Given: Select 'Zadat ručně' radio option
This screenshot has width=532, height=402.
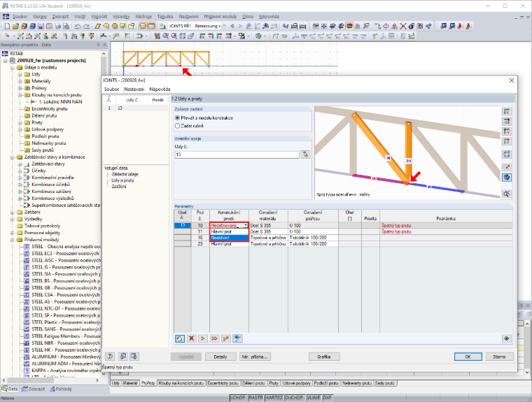Looking at the screenshot, I should click(x=177, y=126).
